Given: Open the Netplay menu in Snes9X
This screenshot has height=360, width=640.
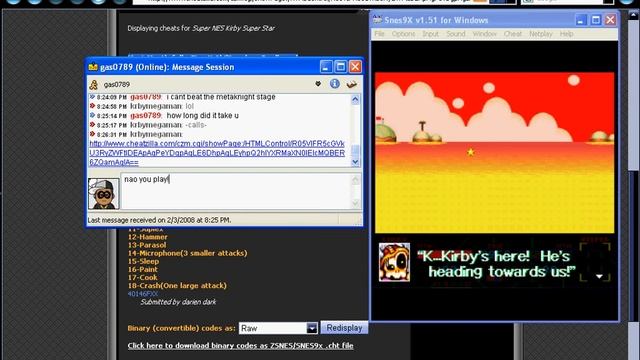Looking at the screenshot, I should [540, 34].
